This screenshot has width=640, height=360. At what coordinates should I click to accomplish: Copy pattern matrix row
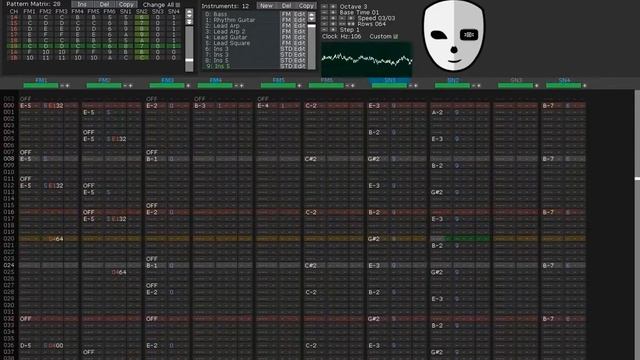click(127, 4)
